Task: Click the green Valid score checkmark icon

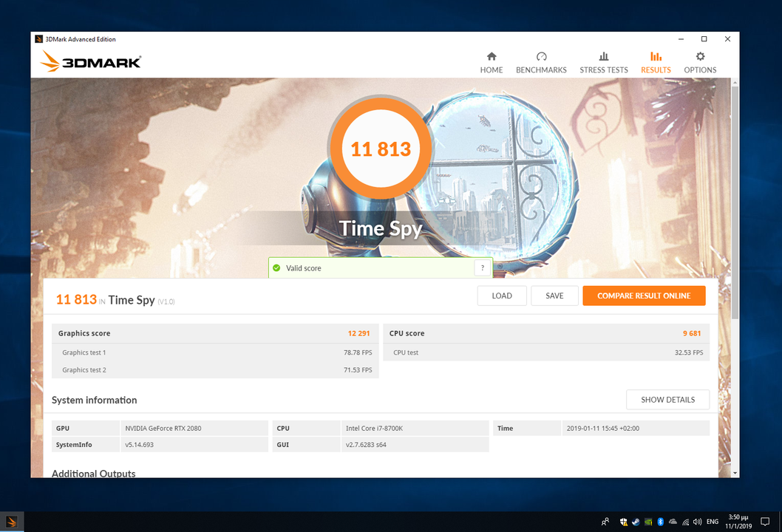Action: pyautogui.click(x=276, y=267)
